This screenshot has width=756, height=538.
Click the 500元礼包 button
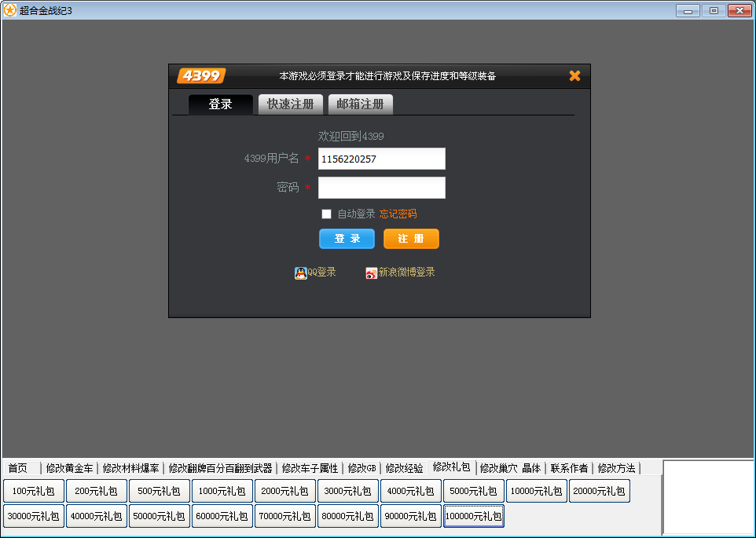pyautogui.click(x=159, y=491)
